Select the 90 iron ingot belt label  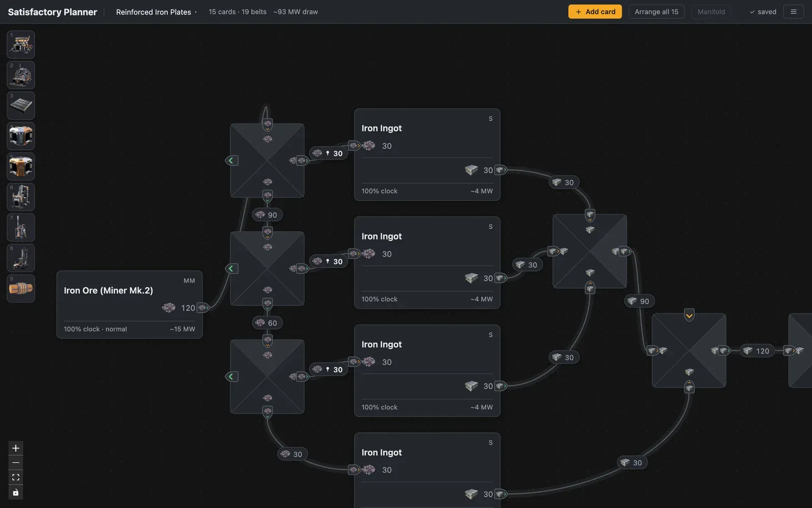(639, 301)
